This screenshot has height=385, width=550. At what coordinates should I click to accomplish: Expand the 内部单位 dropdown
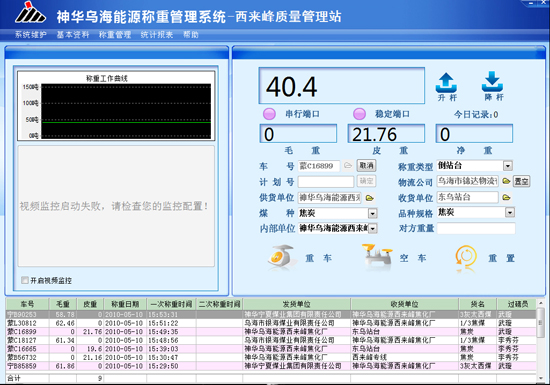pos(373,229)
